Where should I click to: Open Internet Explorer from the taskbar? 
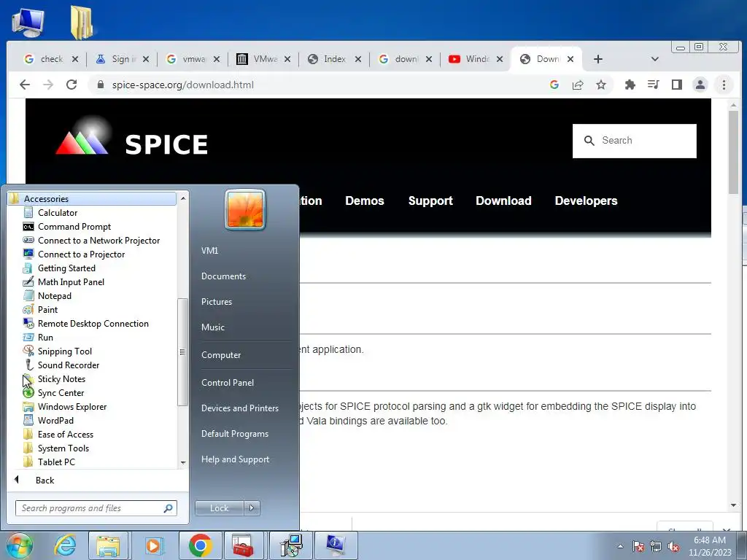[x=64, y=545]
